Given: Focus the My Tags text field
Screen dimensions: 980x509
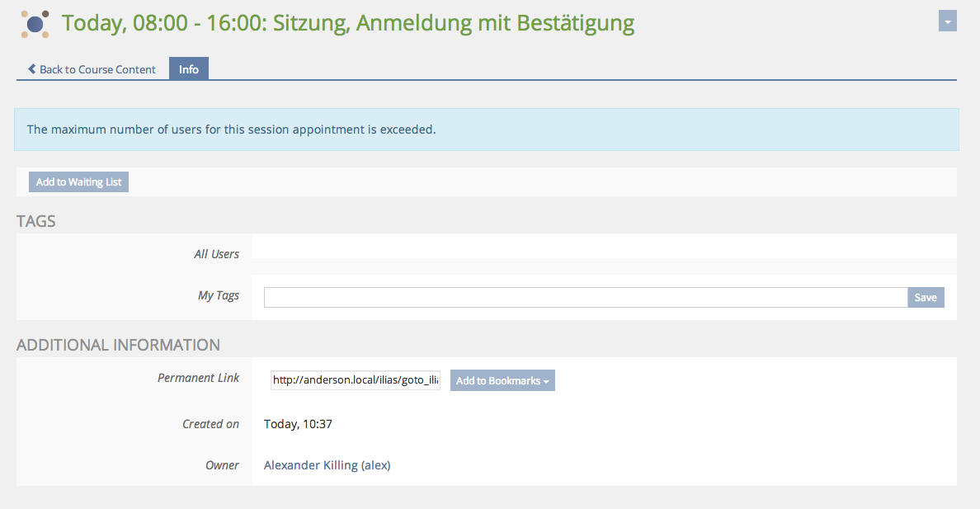Looking at the screenshot, I should tap(585, 297).
